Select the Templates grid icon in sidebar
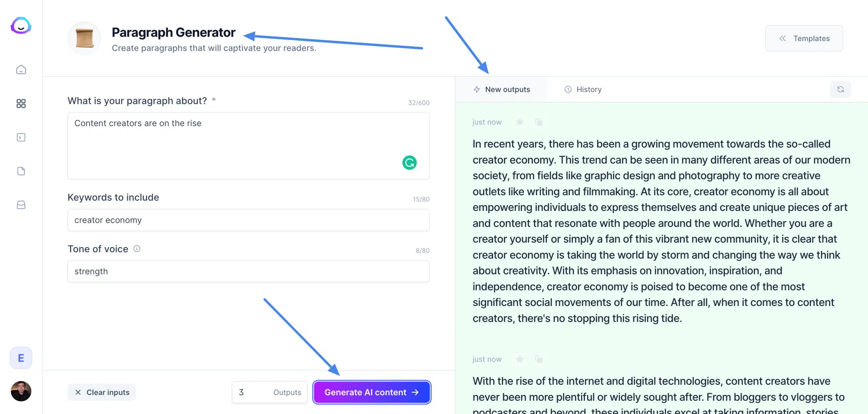Screen dimensions: 868x414 click(x=21, y=103)
